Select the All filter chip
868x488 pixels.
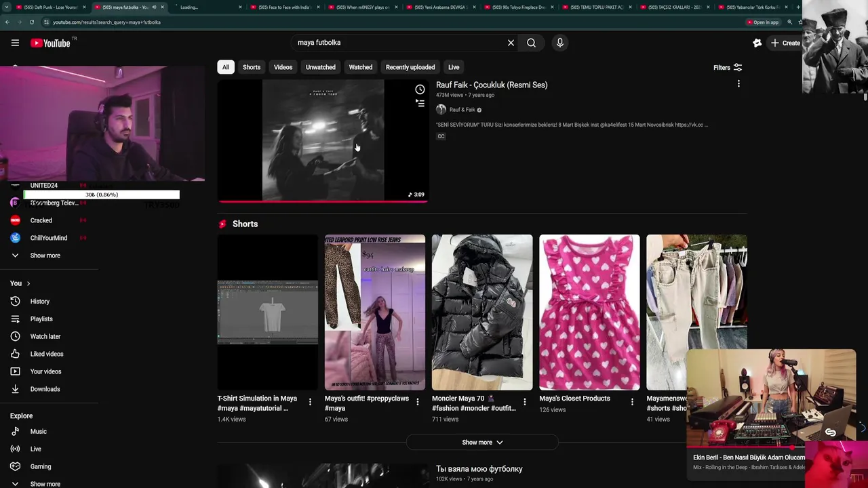click(226, 67)
